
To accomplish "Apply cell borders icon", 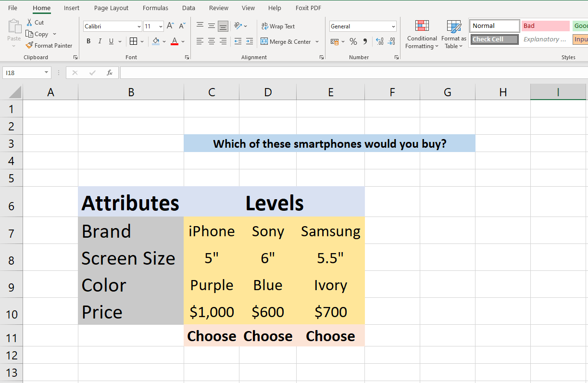I will click(134, 41).
